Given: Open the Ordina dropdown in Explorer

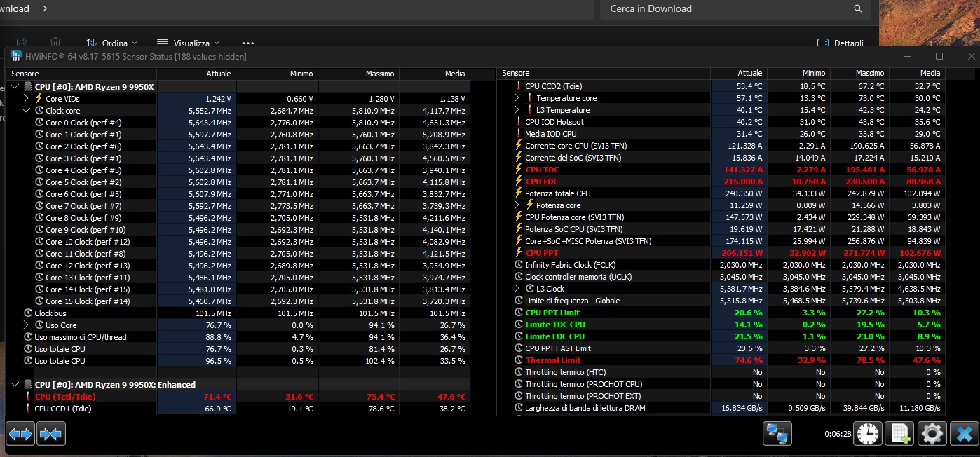Looking at the screenshot, I should (111, 43).
